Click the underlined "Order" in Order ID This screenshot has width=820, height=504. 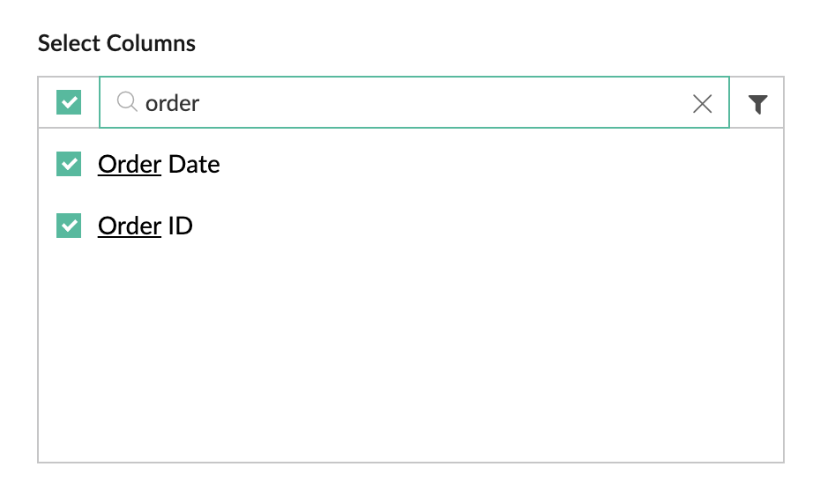[130, 226]
